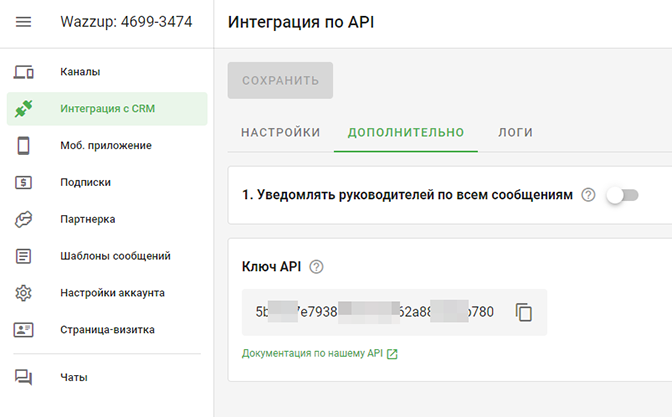Viewport: 672px width, 417px height.
Task: Enable notify managers about all messages toggle
Action: pos(621,195)
